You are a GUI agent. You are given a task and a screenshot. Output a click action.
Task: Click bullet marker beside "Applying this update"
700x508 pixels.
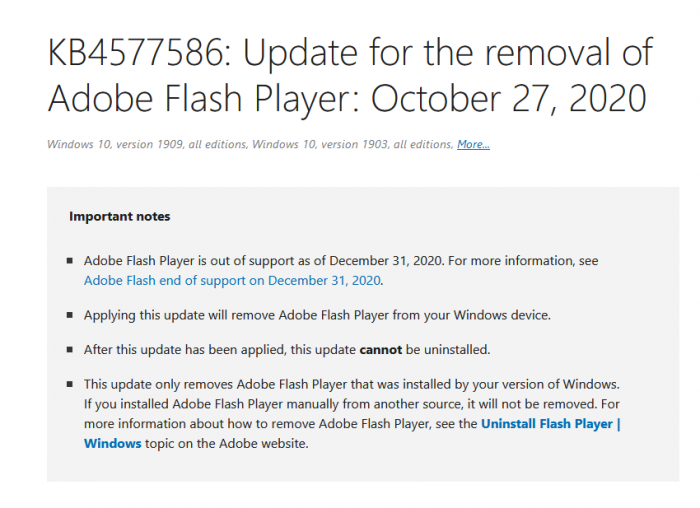(x=69, y=315)
